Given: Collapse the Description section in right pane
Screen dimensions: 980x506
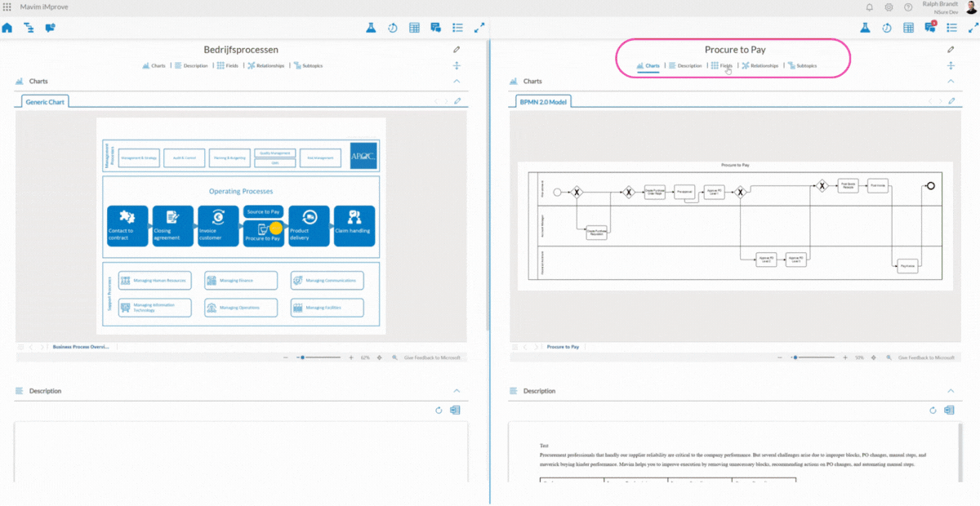Looking at the screenshot, I should point(951,391).
